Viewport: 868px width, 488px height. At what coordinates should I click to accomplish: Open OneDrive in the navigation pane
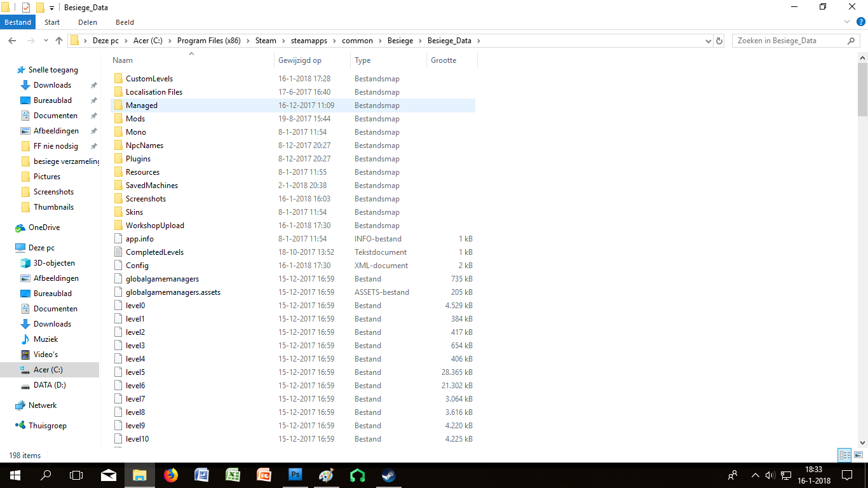tap(44, 227)
